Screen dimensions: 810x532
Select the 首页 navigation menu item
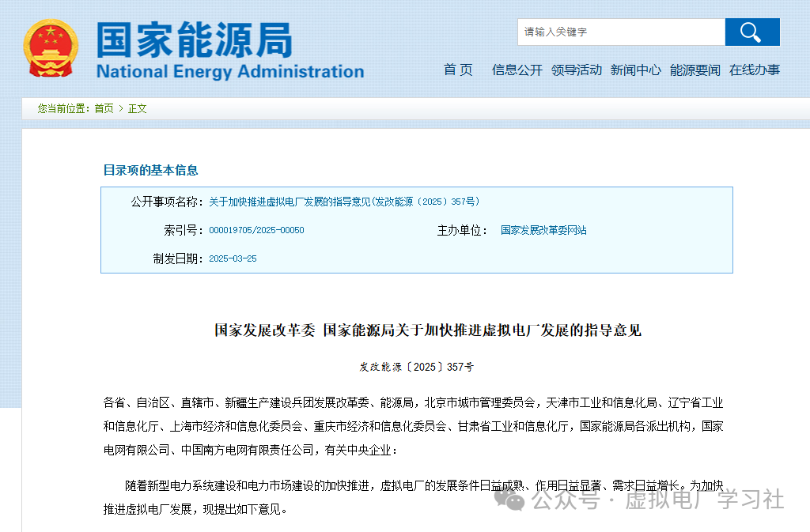coord(458,70)
